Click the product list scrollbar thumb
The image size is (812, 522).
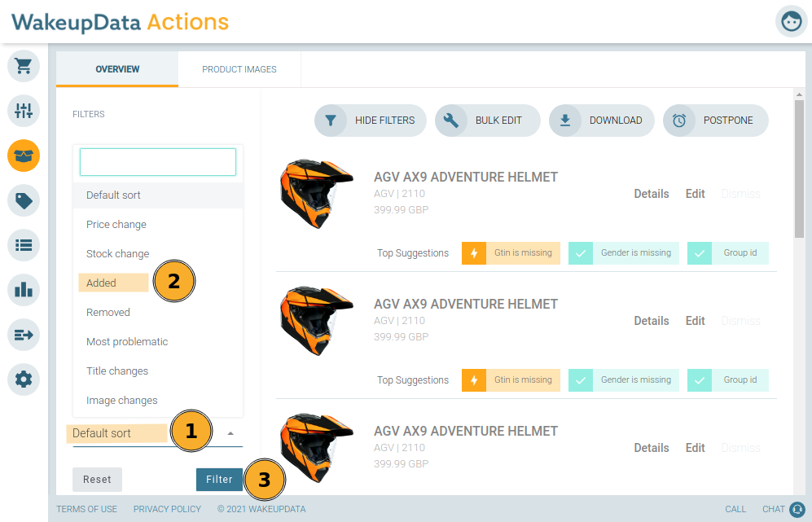799,169
